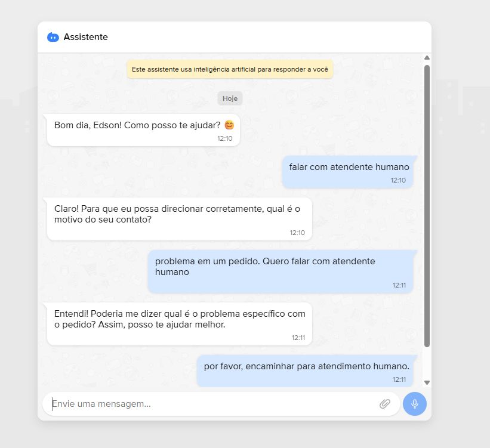Click the smiling emoji in greeting message
This screenshot has width=490, height=448.
coord(229,125)
